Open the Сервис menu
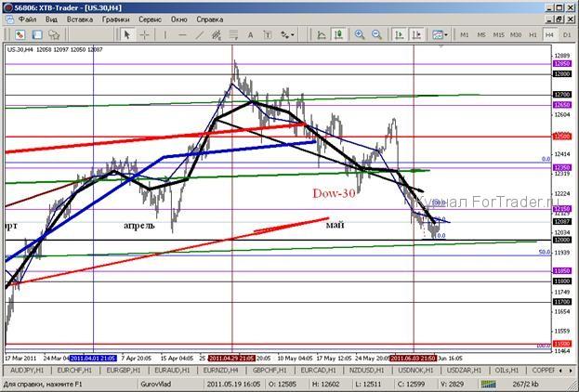 click(x=150, y=20)
